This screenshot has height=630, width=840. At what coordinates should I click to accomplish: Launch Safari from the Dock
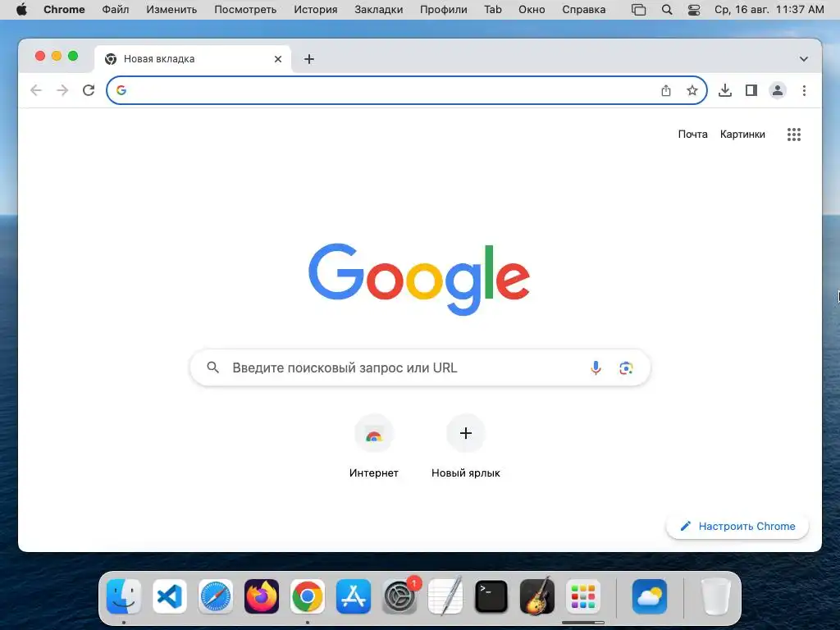pos(216,596)
